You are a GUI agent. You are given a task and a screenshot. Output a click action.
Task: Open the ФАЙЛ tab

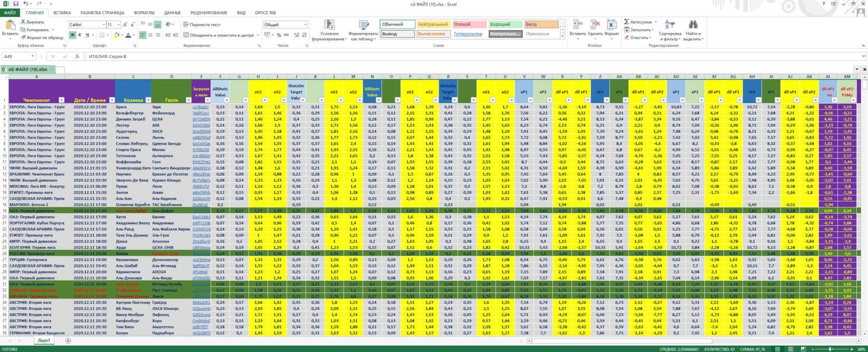click(10, 13)
